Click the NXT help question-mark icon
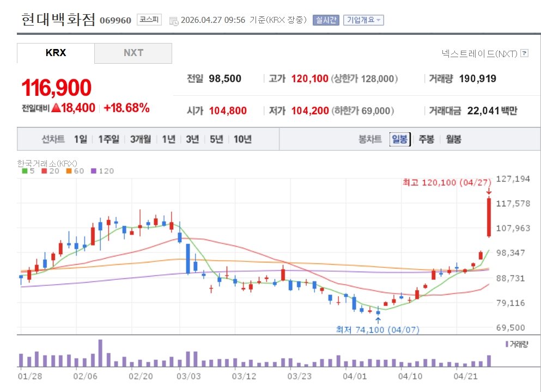 tap(525, 53)
